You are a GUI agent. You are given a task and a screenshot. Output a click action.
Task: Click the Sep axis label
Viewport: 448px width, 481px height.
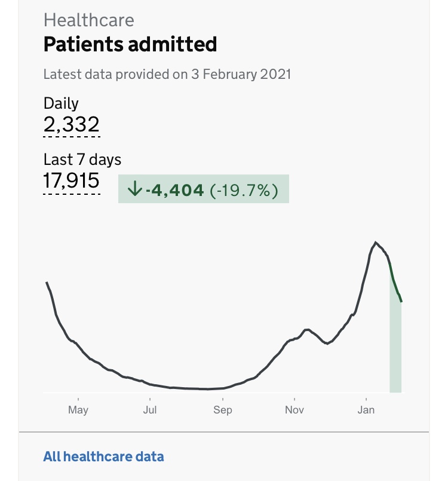click(223, 410)
